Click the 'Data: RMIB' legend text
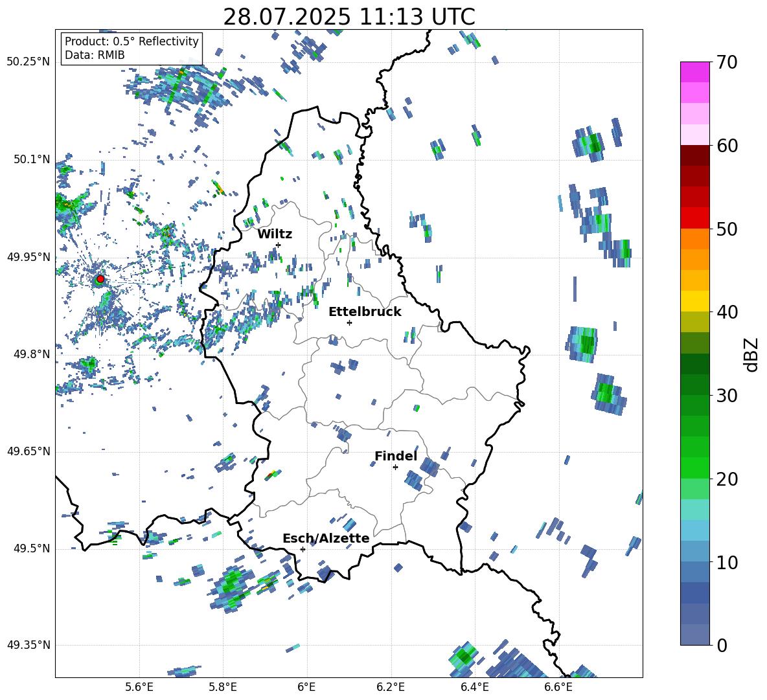 pyautogui.click(x=95, y=55)
